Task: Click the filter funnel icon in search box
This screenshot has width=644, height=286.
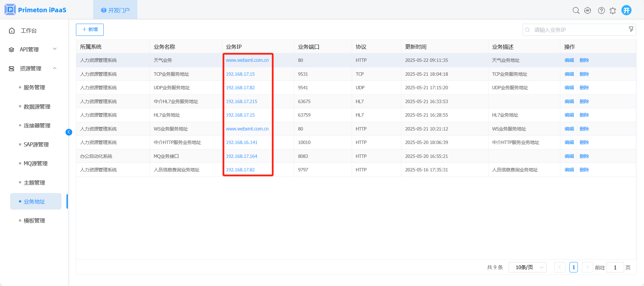Action: [631, 29]
